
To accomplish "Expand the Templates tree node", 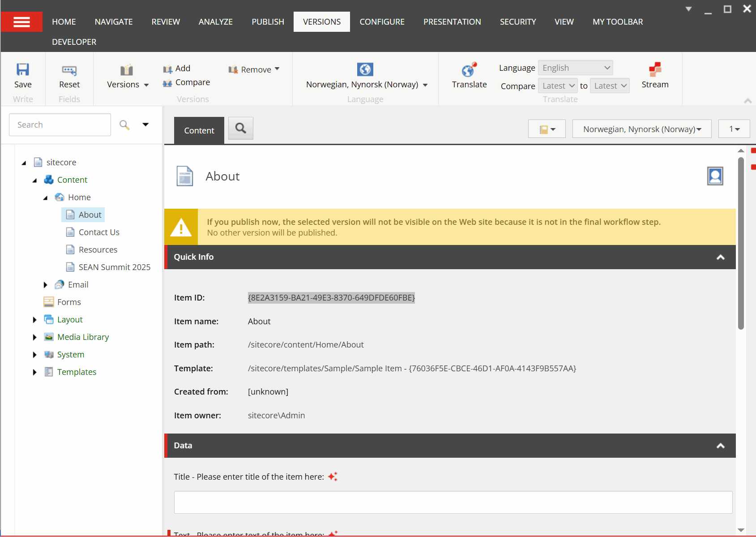I will point(35,372).
